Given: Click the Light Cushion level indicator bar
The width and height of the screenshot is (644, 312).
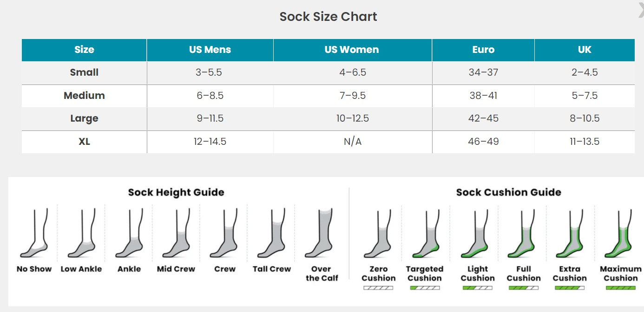Looking at the screenshot, I should point(478,288).
